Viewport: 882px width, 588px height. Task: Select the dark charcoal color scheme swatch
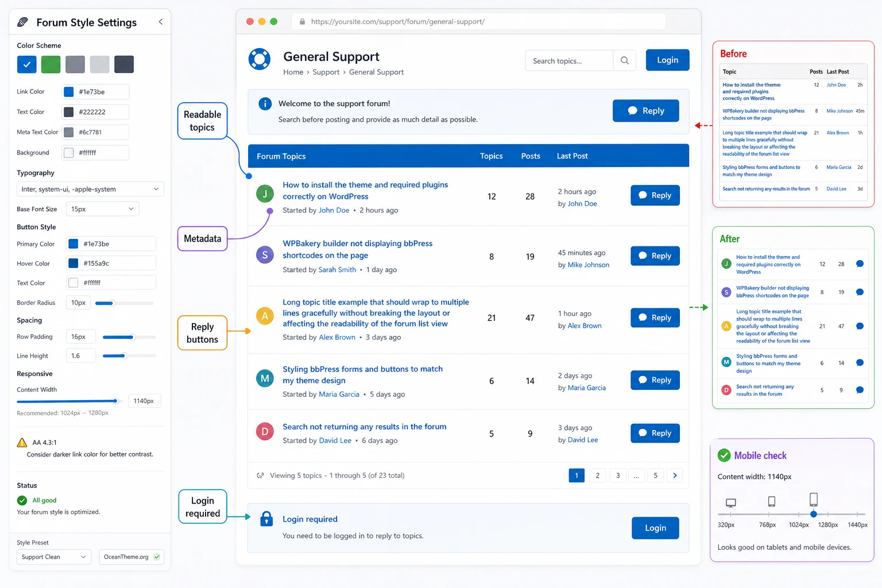pyautogui.click(x=124, y=64)
